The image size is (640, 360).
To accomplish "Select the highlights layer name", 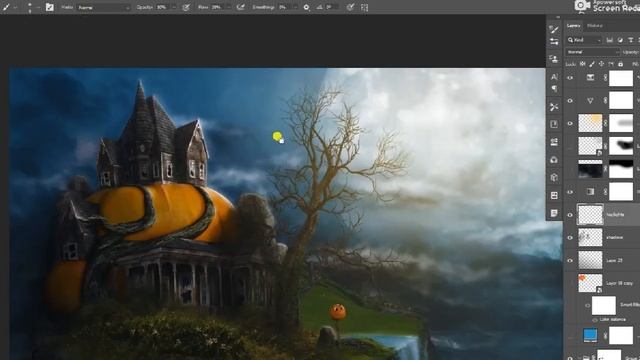I will tap(615, 214).
